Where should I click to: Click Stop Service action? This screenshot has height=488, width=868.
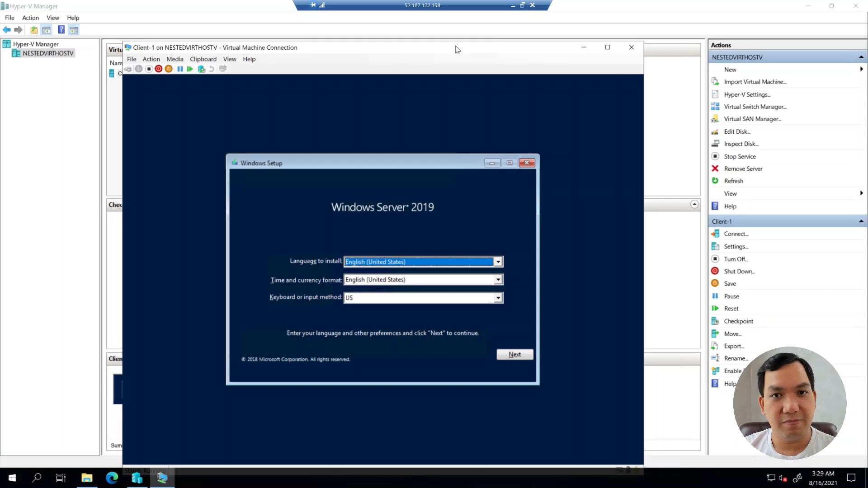[740, 156]
